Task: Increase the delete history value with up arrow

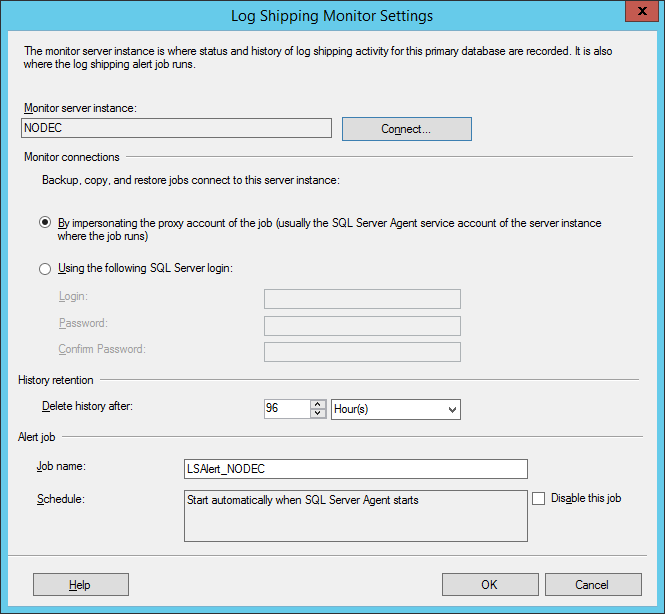Action: point(318,404)
